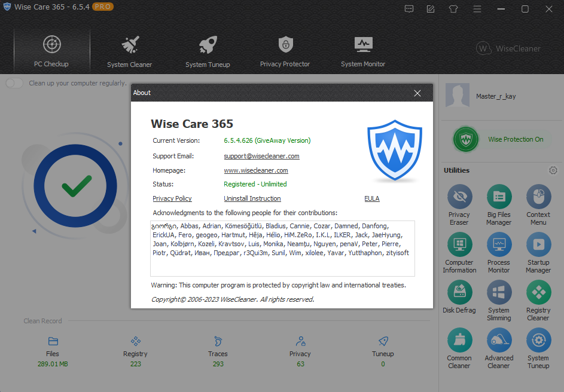564x392 pixels.
Task: Click the Wise Care 365 heading in About
Action: click(192, 124)
